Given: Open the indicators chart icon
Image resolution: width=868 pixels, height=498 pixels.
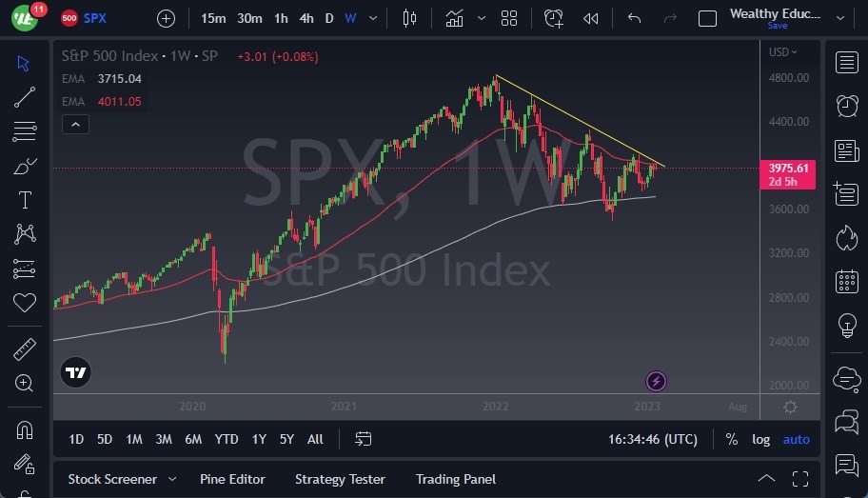Looking at the screenshot, I should 455,18.
